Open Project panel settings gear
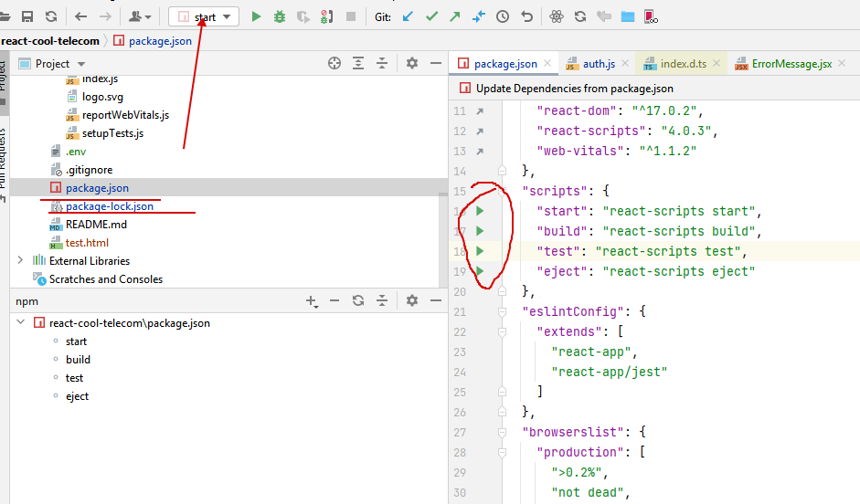Viewport: 860px width, 504px height. click(411, 63)
